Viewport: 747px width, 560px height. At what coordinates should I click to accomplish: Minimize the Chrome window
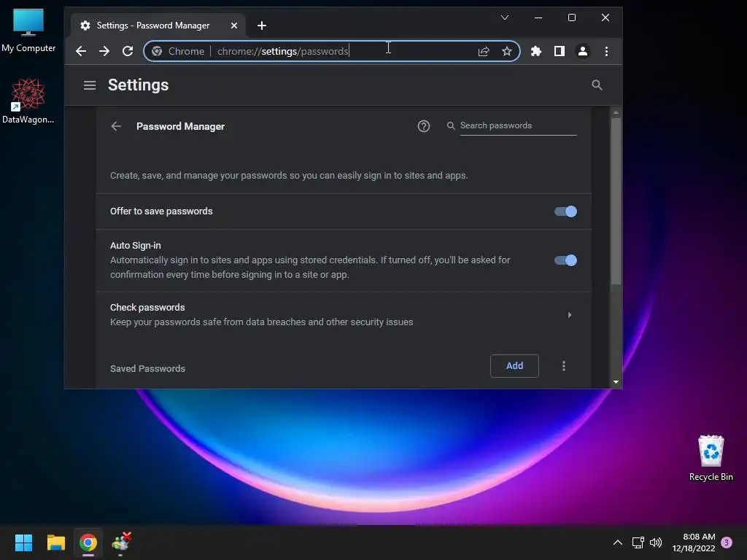pos(538,17)
